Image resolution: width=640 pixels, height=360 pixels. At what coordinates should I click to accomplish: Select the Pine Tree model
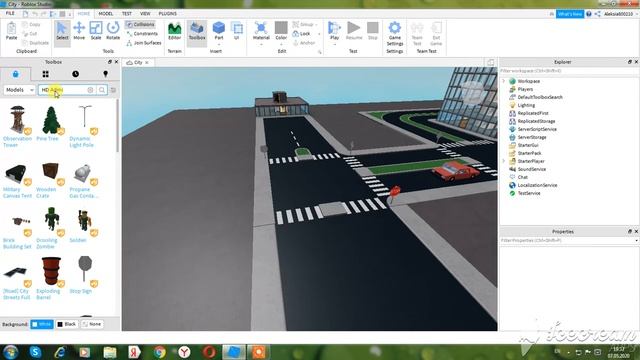pos(51,123)
